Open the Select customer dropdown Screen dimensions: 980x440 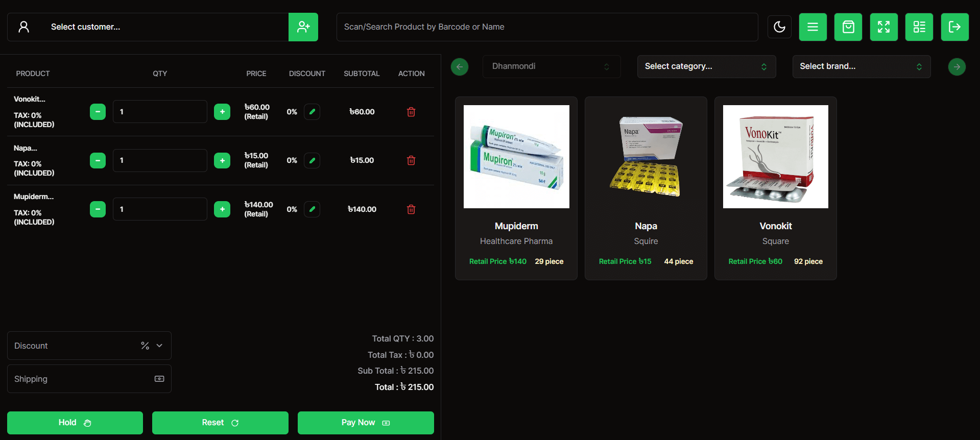click(x=148, y=27)
